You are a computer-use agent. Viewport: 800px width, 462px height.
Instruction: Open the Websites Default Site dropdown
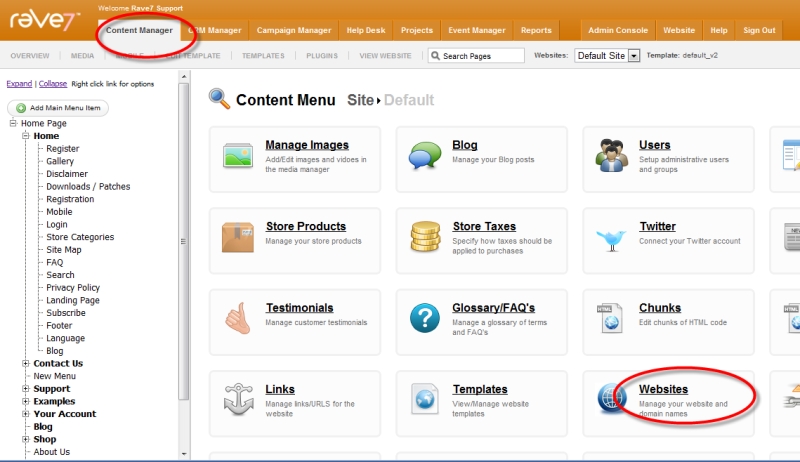point(607,56)
